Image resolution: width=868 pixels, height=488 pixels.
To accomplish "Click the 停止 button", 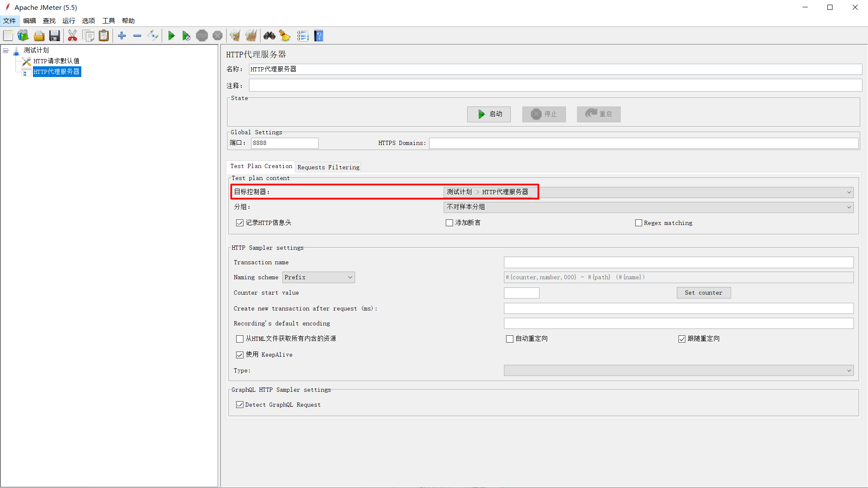I will 544,114.
